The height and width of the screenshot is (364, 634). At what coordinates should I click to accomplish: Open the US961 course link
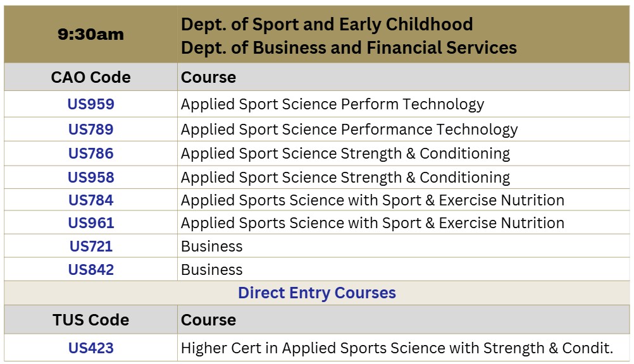tap(91, 223)
